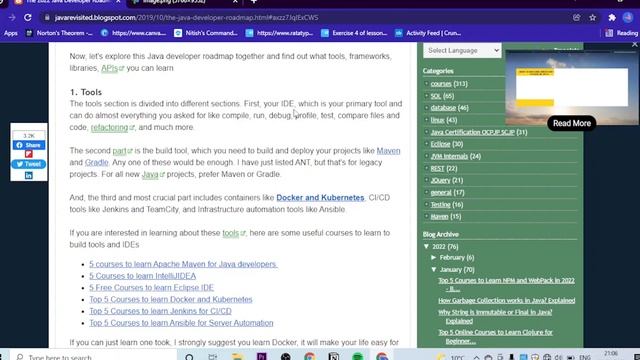Share on Facebook button
The height and width of the screenshot is (360, 640).
point(29,145)
